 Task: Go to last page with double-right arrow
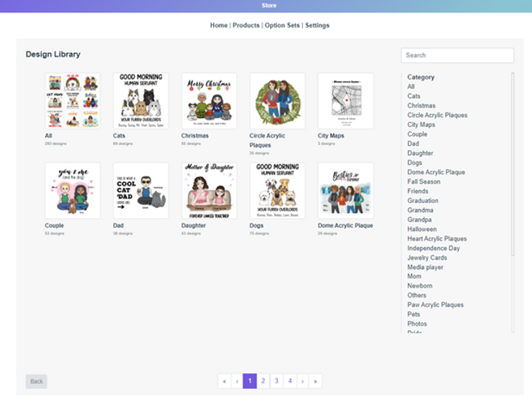tap(315, 381)
